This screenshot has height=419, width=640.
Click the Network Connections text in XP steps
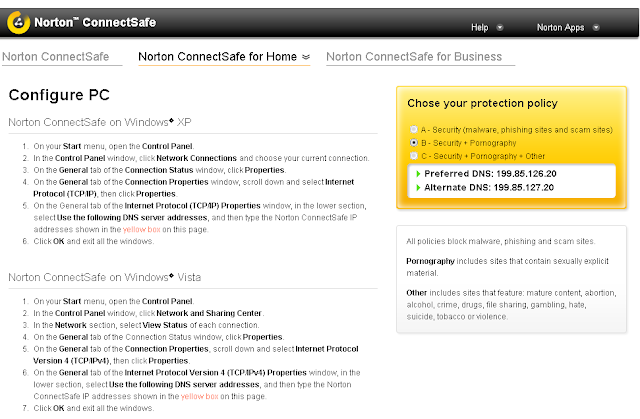(196, 158)
